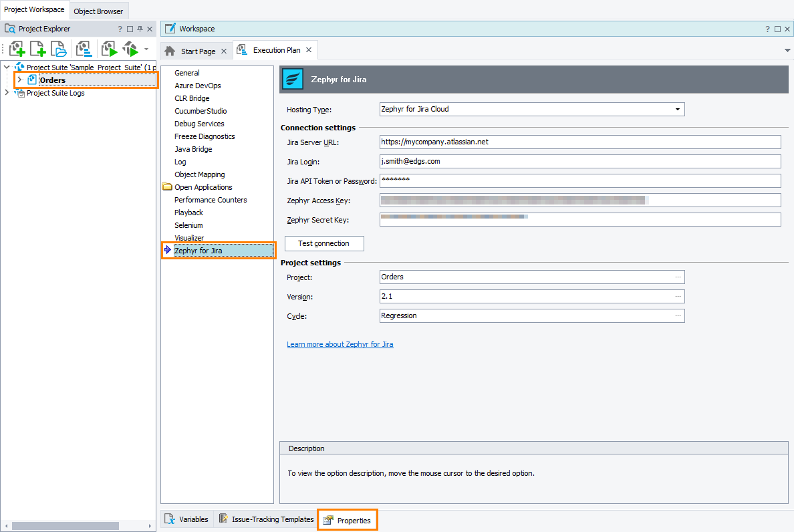Viewport: 794px width, 532px height.
Task: Pin the Project Explorer panel
Action: click(x=140, y=29)
